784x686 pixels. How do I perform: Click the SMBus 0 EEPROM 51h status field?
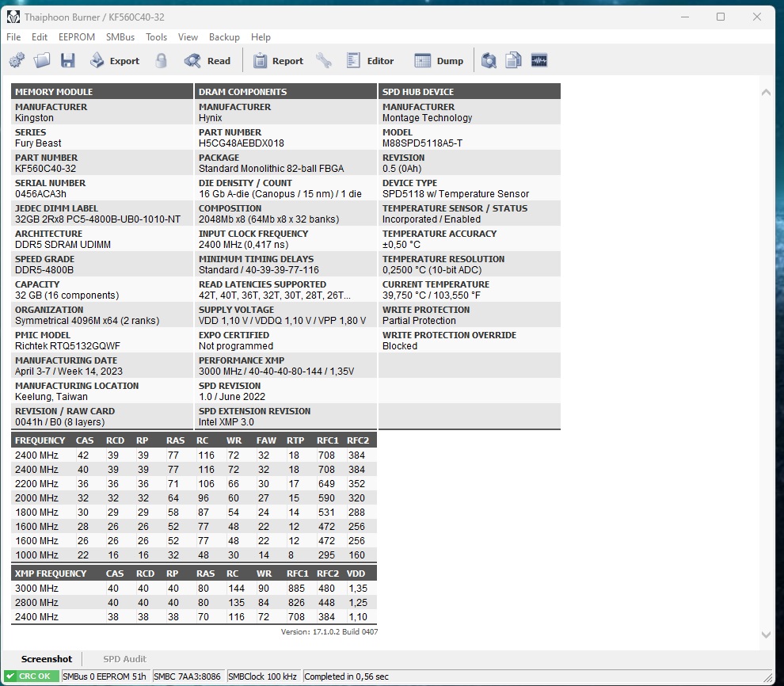(x=105, y=676)
